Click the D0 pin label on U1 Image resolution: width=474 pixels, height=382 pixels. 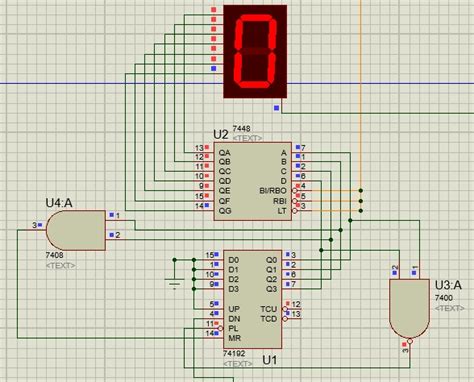click(x=234, y=260)
